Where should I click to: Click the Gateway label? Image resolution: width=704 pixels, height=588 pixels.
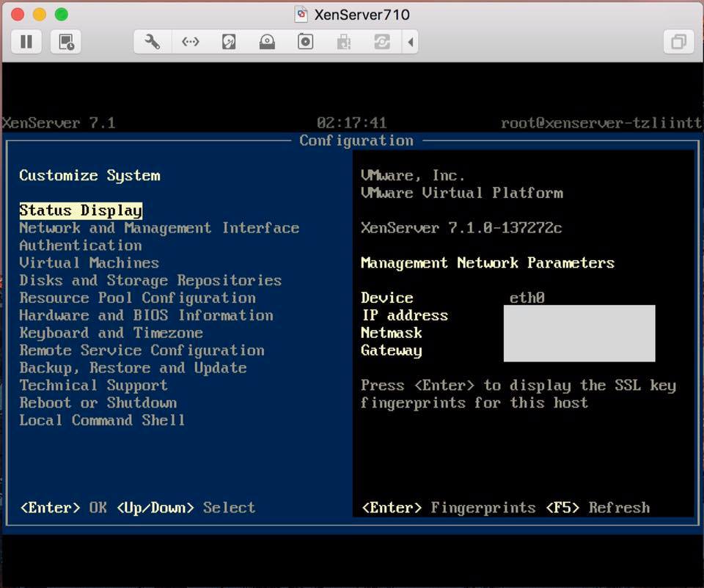point(392,350)
